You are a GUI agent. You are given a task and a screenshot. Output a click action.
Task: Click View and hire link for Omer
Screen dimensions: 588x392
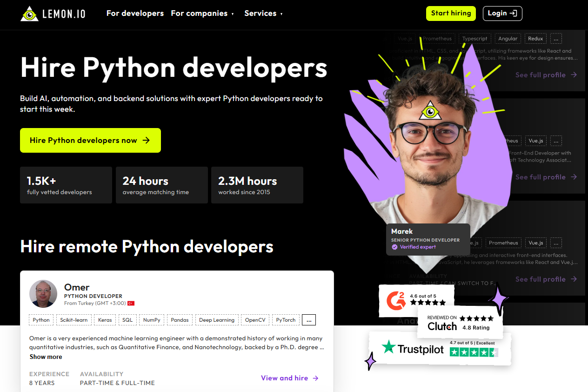(x=289, y=378)
